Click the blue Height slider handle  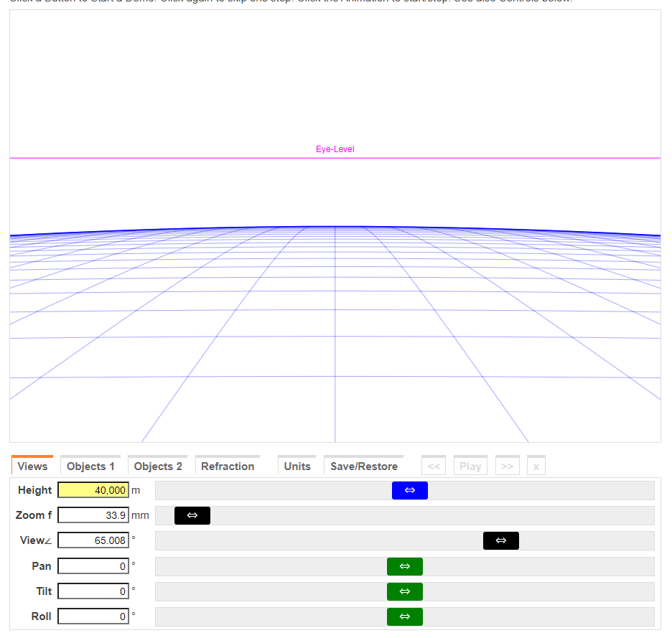409,490
